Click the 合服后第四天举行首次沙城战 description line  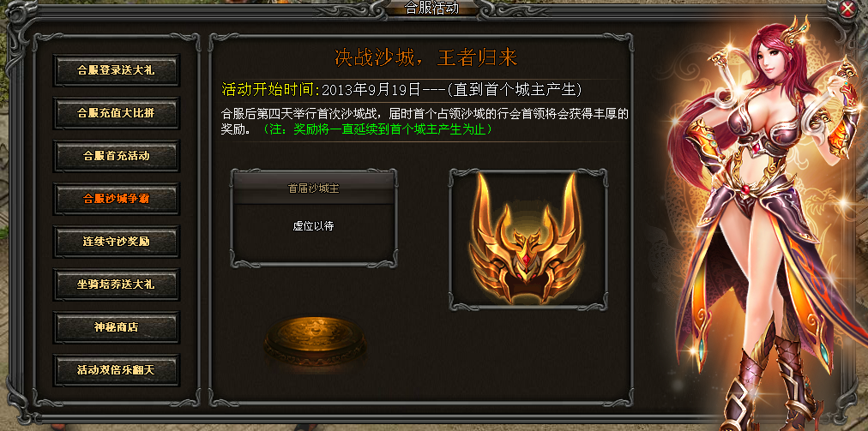point(300,115)
